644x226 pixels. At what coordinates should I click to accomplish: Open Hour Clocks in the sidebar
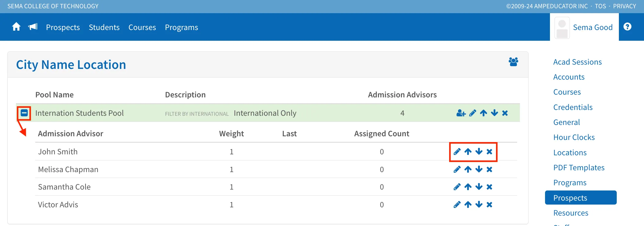574,137
